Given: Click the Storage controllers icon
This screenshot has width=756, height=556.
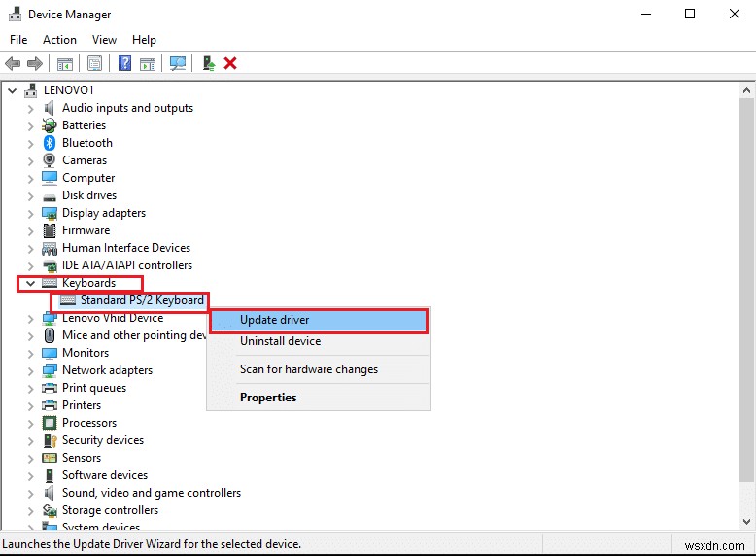Looking at the screenshot, I should click(50, 510).
